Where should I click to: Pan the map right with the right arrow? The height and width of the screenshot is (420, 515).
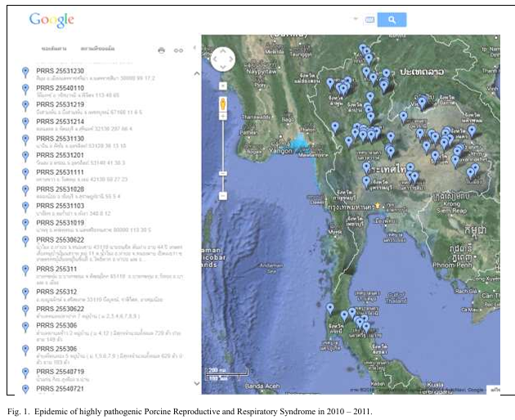(231, 59)
